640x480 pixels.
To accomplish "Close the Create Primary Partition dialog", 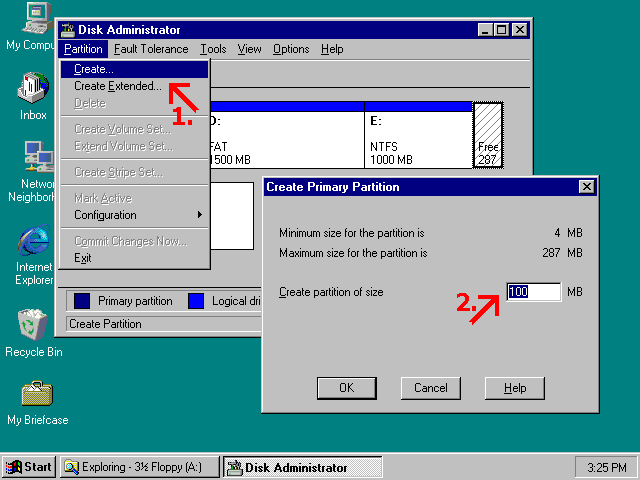I will pyautogui.click(x=587, y=187).
